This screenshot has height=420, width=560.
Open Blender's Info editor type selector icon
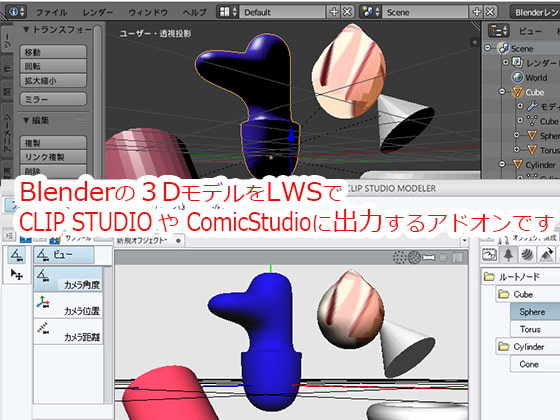[x=16, y=12]
